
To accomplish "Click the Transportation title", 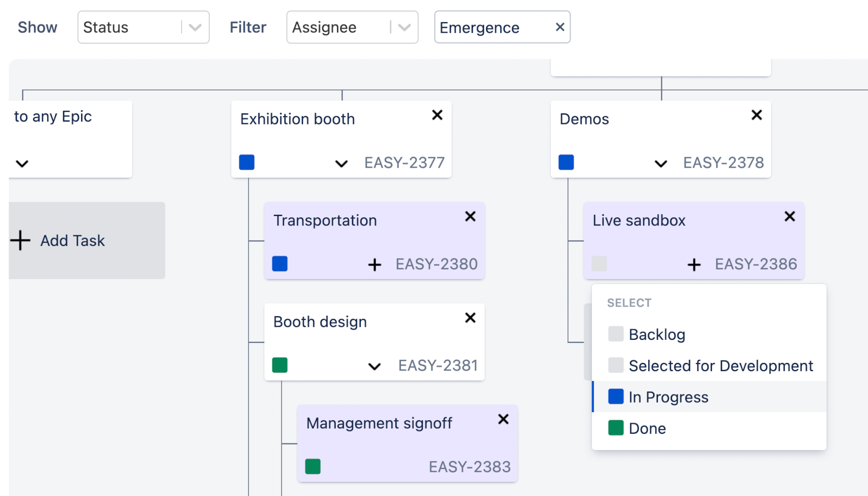I will (x=325, y=220).
